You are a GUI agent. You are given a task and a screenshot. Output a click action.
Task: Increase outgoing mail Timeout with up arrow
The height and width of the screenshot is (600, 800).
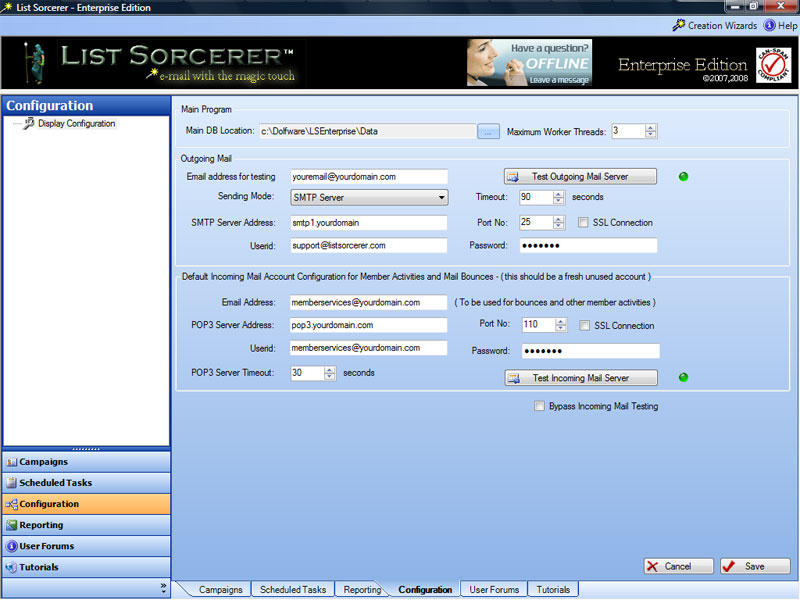point(559,193)
